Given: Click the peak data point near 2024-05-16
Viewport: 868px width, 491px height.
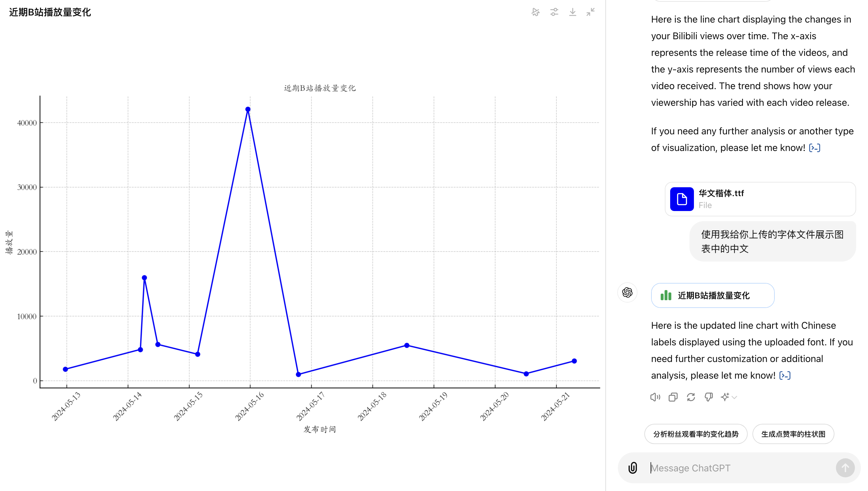Looking at the screenshot, I should pos(248,109).
